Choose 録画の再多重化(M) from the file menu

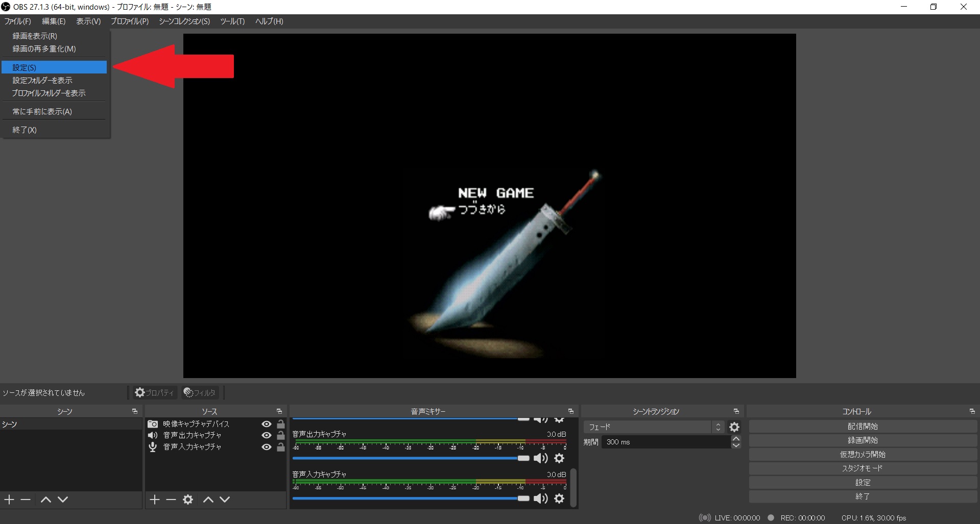54,49
